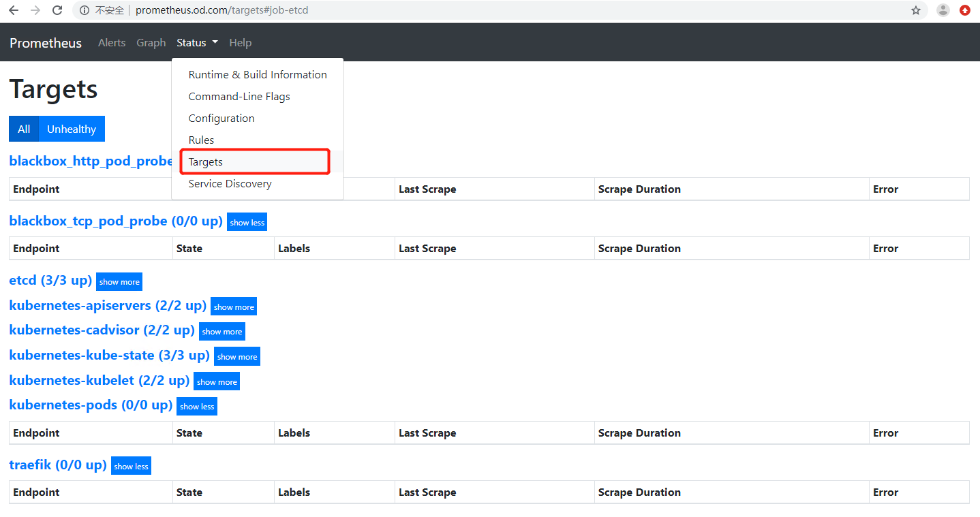Open the browser profile avatar icon
Screen dimensions: 980x517
coord(943,10)
